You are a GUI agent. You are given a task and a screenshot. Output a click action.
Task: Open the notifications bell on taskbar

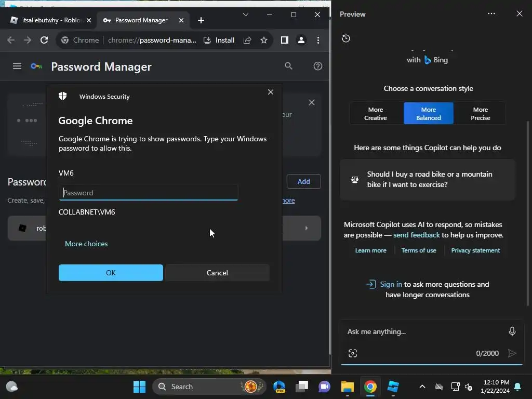(x=518, y=387)
